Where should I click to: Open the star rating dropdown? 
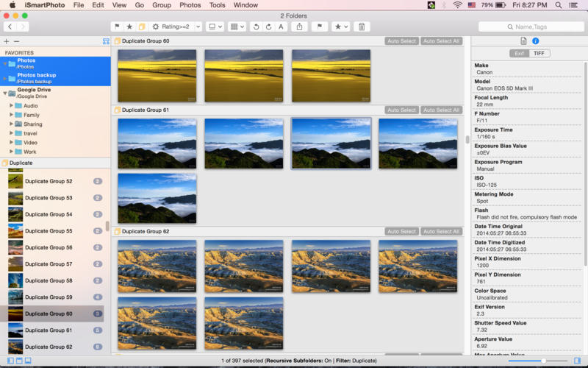pyautogui.click(x=340, y=26)
